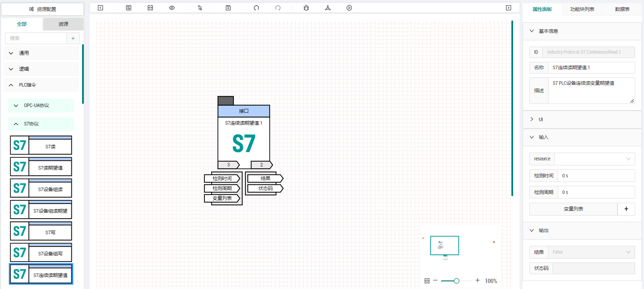Select the S7连续读期望值 block in palette
The height and width of the screenshot is (289, 644).
[41, 274]
